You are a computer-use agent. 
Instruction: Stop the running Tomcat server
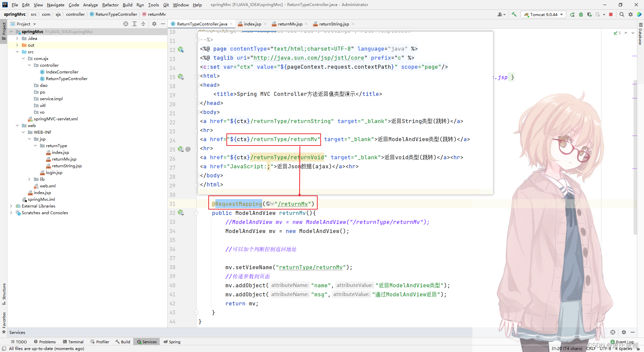click(611, 14)
